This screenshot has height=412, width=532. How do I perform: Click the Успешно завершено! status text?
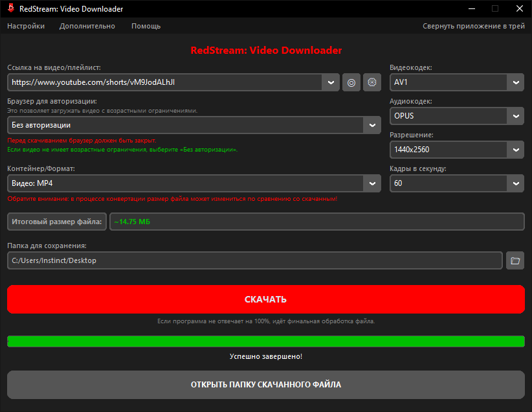tap(266, 356)
